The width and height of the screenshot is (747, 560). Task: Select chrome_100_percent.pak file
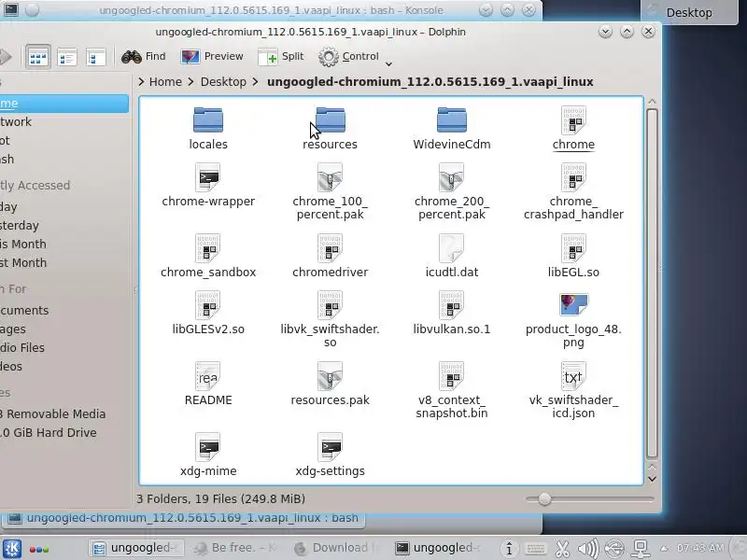click(331, 191)
